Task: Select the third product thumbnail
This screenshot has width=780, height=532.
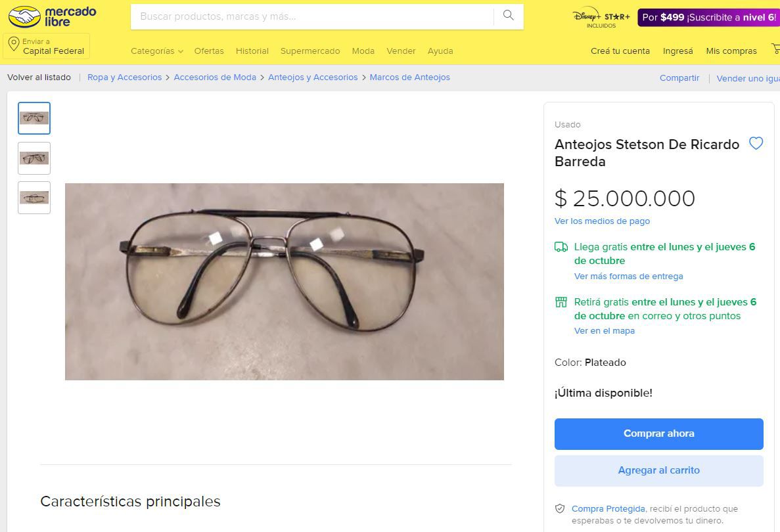Action: click(x=34, y=198)
